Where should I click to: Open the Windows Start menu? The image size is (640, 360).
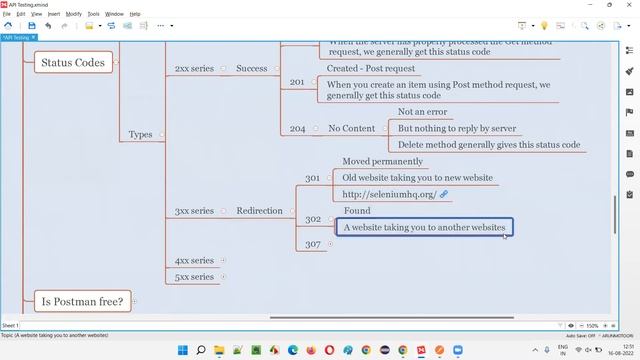(x=182, y=350)
